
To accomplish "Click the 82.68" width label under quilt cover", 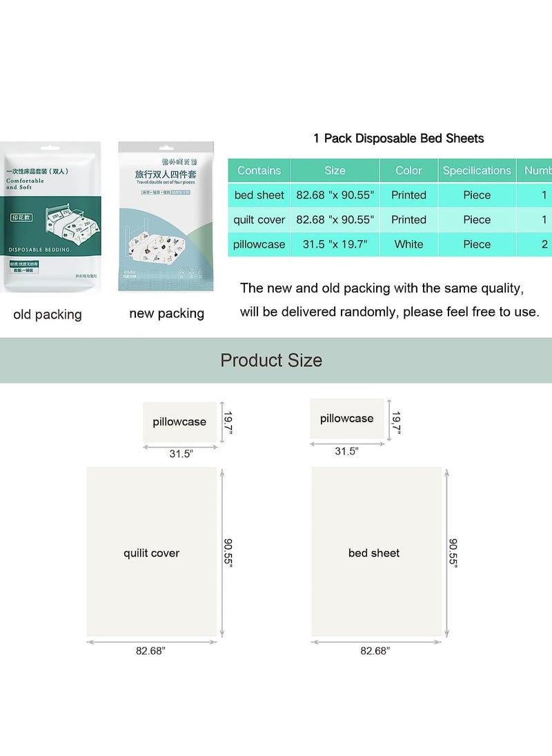I will tap(150, 651).
